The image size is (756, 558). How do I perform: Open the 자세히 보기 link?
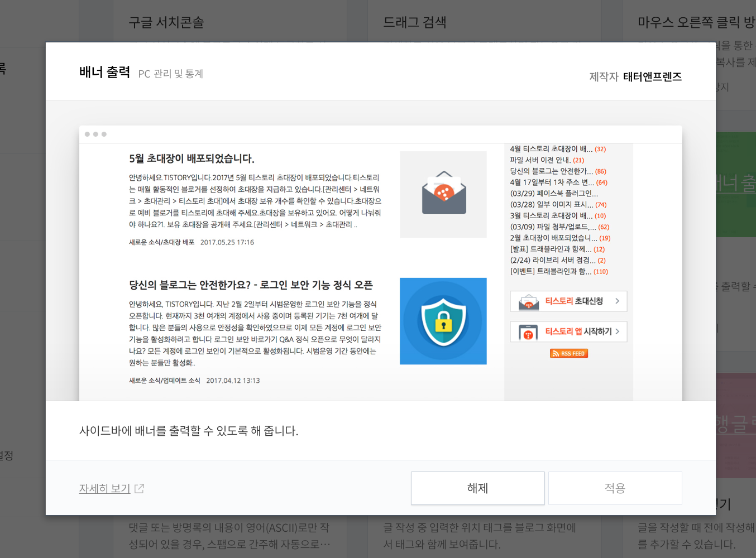click(104, 489)
